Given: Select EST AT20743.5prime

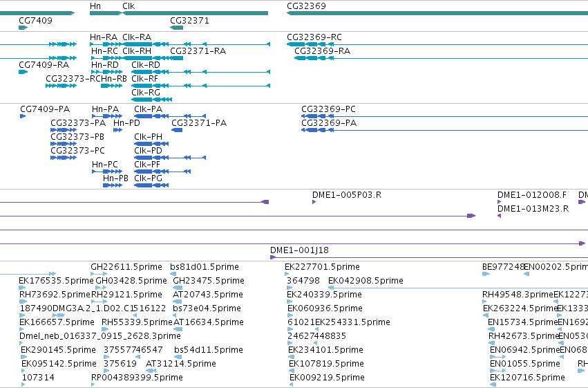Looking at the screenshot, I should [x=208, y=295].
